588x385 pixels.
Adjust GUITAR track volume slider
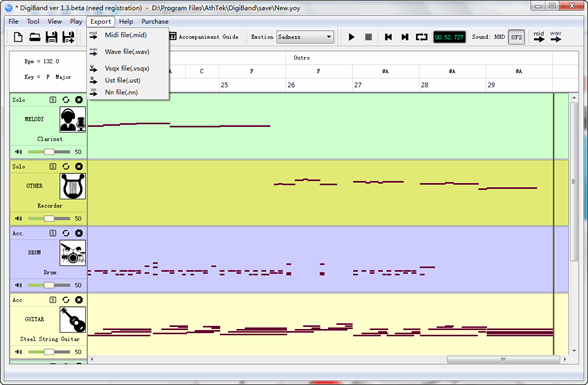[x=49, y=352]
